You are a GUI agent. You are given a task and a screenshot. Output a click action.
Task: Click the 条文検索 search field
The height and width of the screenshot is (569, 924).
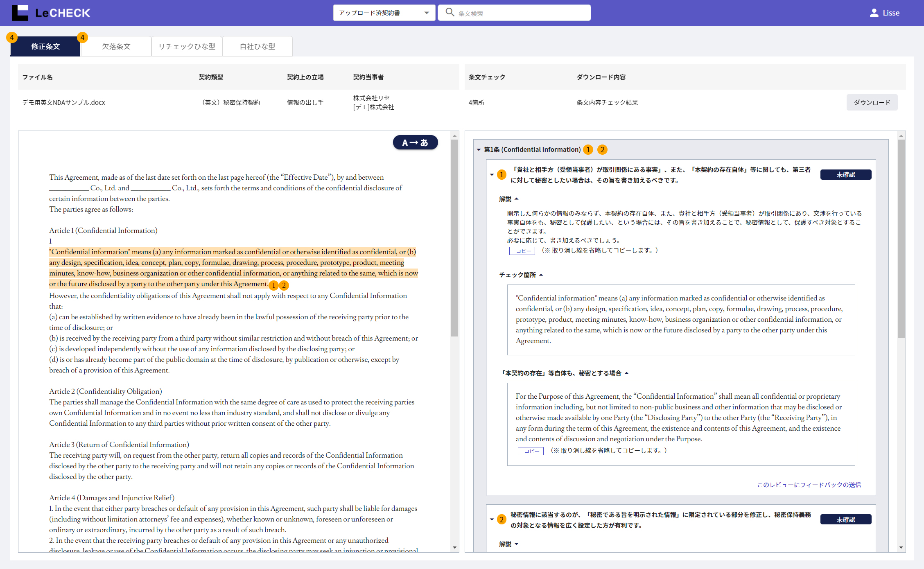514,13
